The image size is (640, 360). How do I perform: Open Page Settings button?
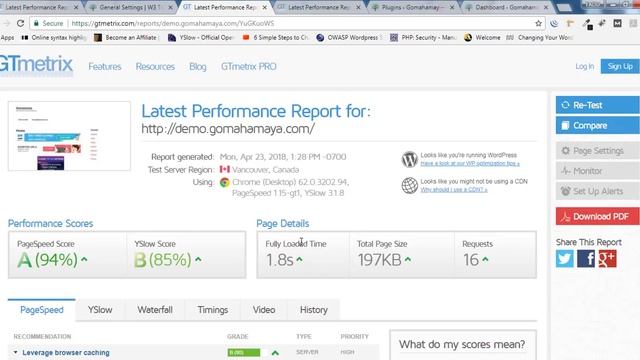[598, 151]
